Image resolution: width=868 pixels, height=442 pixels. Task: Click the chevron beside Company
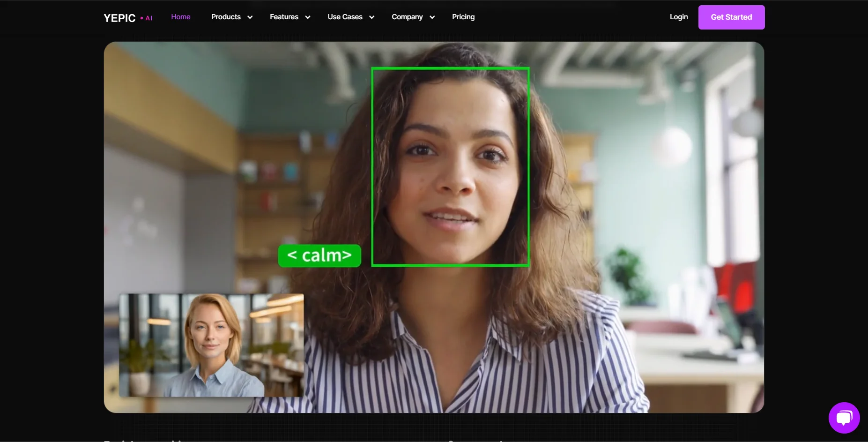432,17
